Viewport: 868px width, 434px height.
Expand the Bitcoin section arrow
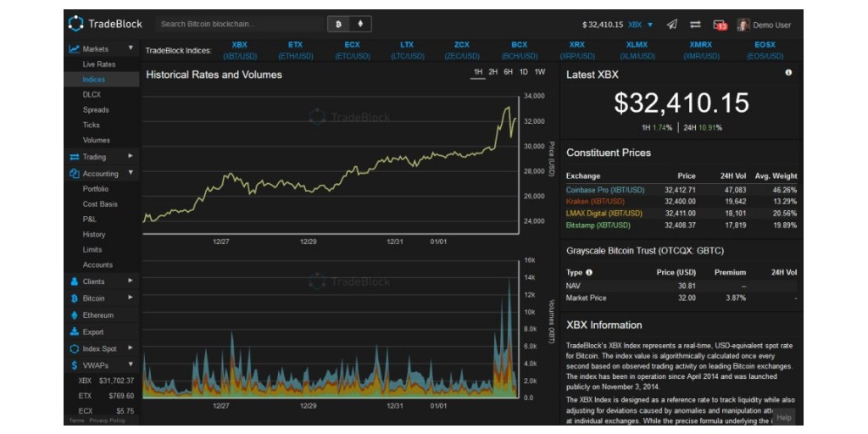pos(131,298)
